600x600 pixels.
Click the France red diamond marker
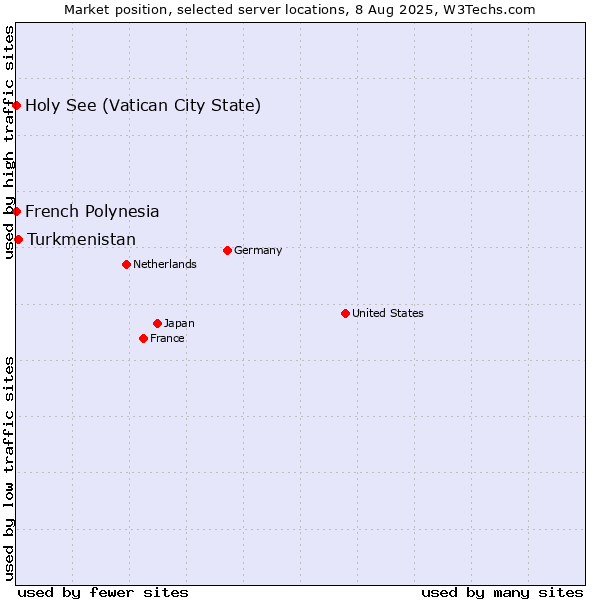(143, 339)
